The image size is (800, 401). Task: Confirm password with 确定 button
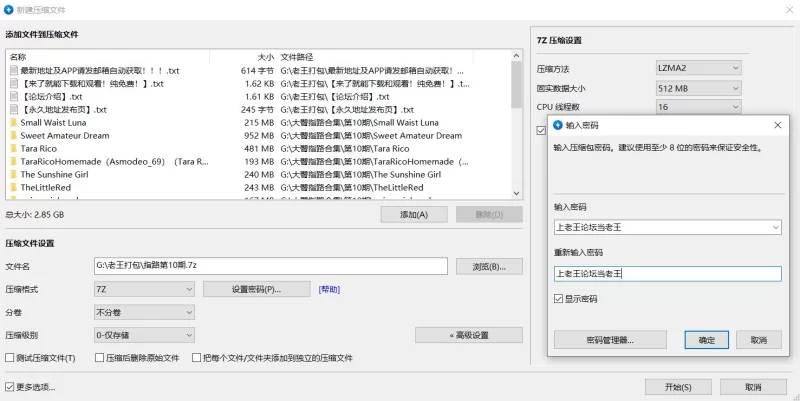(x=707, y=340)
